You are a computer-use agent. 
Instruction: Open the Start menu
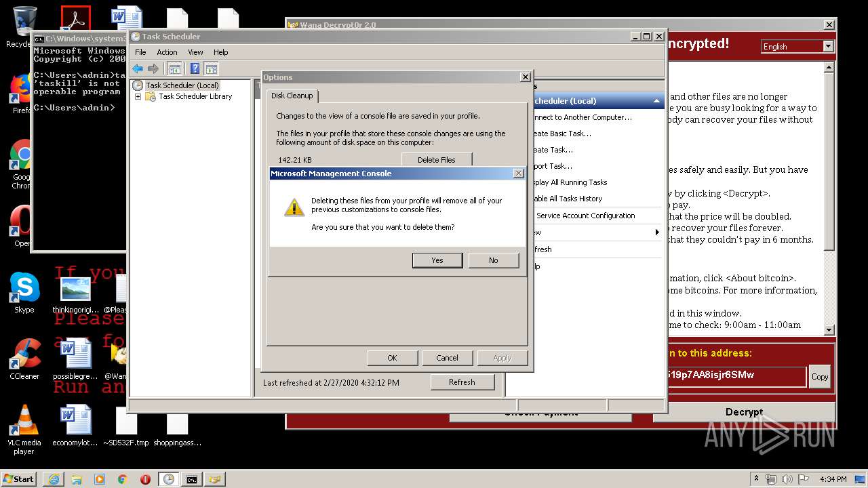19,479
